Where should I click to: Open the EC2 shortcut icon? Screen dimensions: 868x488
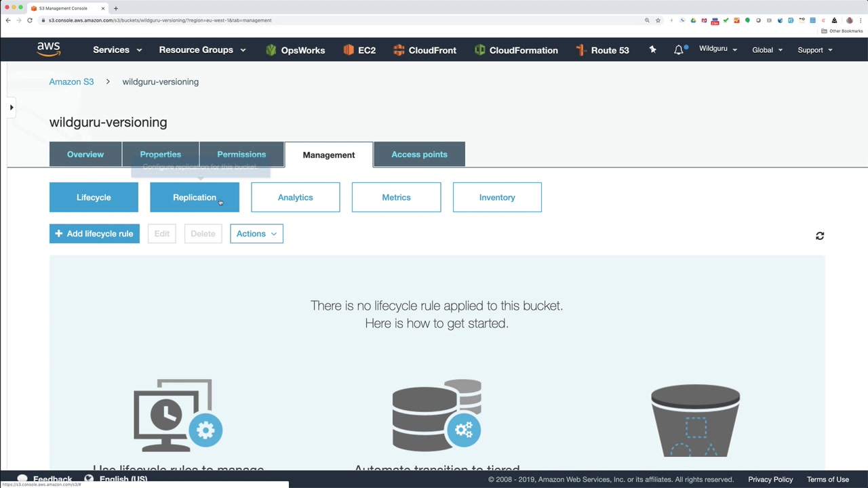tap(349, 50)
